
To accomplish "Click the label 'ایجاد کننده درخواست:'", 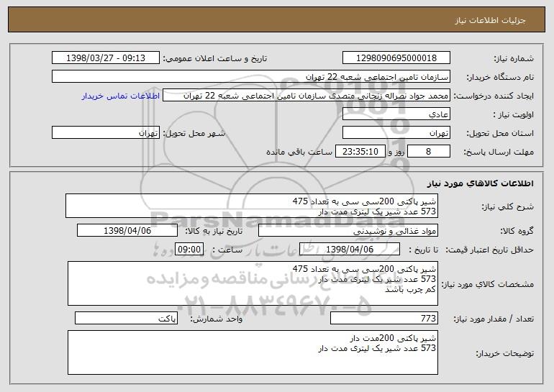I will coord(494,96).
